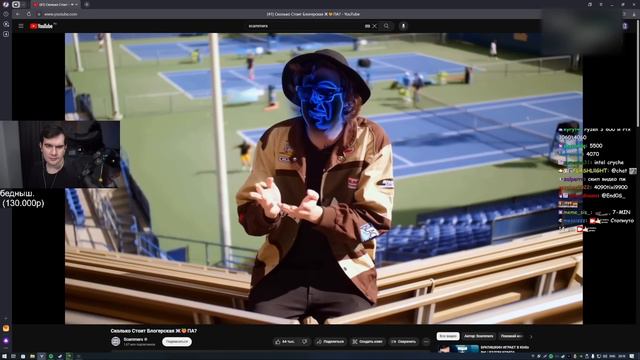
Task: Open a new browser tab with plus
Action: coord(87,4)
